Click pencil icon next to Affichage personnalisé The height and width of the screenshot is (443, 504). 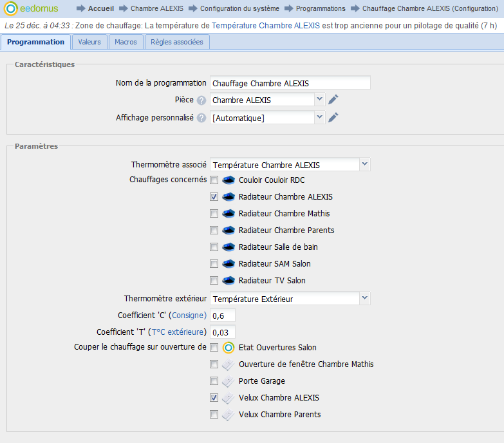(333, 117)
